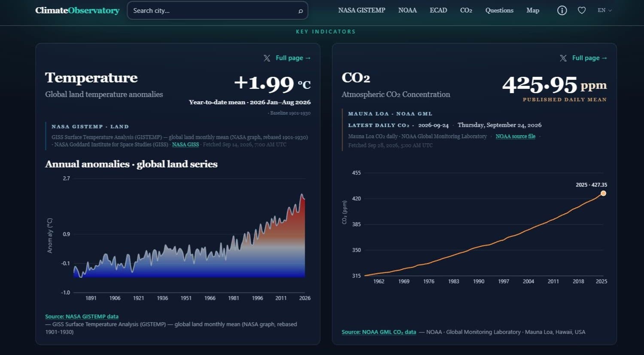644x355 pixels.
Task: Click the ClimateObservatory logo
Action: point(77,10)
